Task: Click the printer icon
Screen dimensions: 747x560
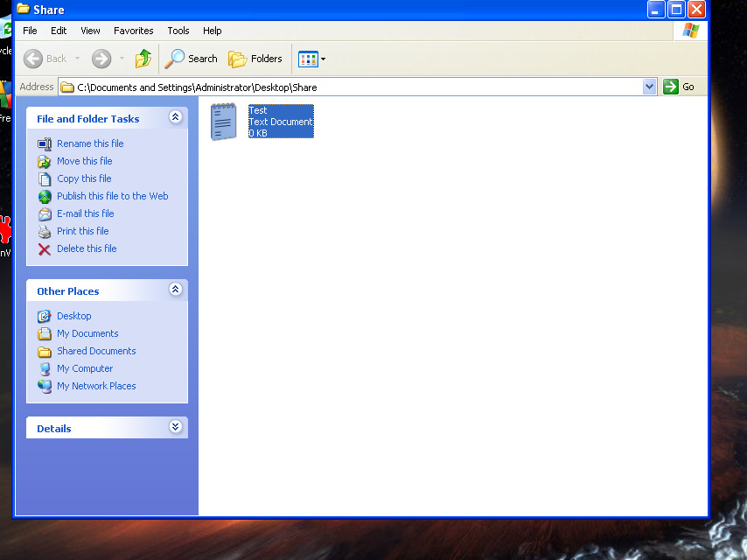Action: pyautogui.click(x=45, y=232)
